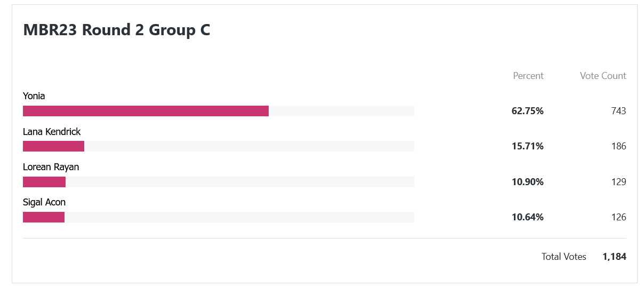Screen dimensions: 644x286
Task: Click the Yonia pink result bar
Action: pos(146,111)
